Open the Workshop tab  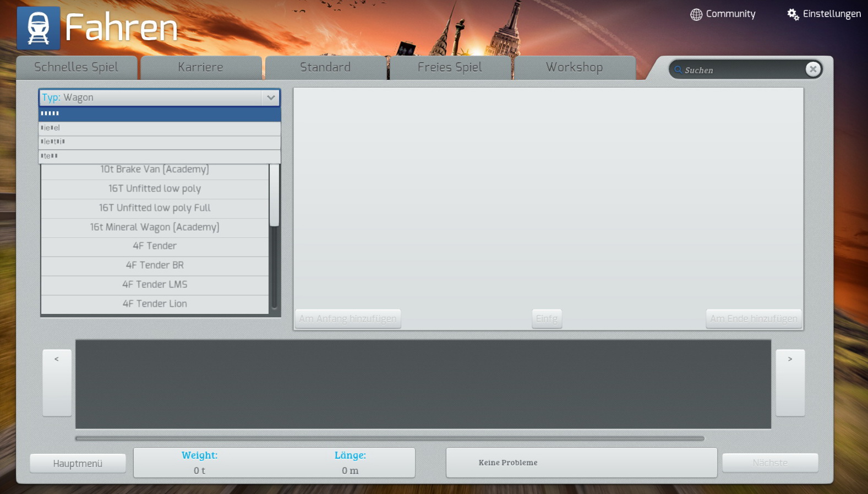pyautogui.click(x=574, y=68)
